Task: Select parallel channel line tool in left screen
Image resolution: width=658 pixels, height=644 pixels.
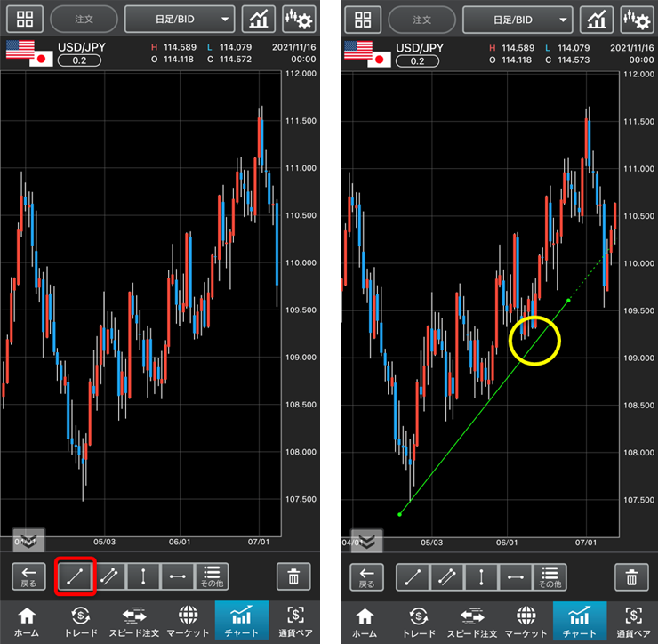Action: click(x=109, y=576)
